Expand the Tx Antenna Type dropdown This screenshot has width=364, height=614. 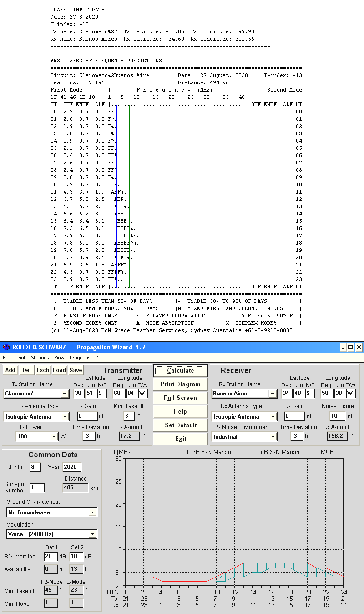coord(65,416)
